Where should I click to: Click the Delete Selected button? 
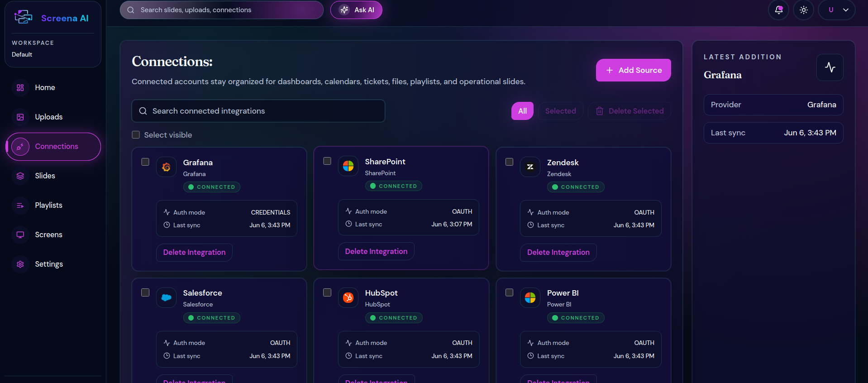point(630,111)
